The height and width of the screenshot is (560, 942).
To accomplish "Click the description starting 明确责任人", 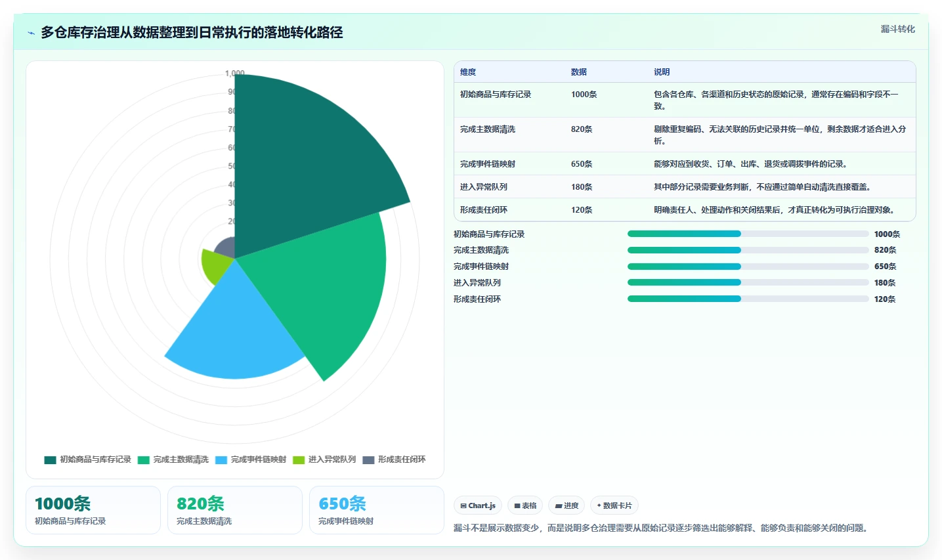I will tap(775, 210).
